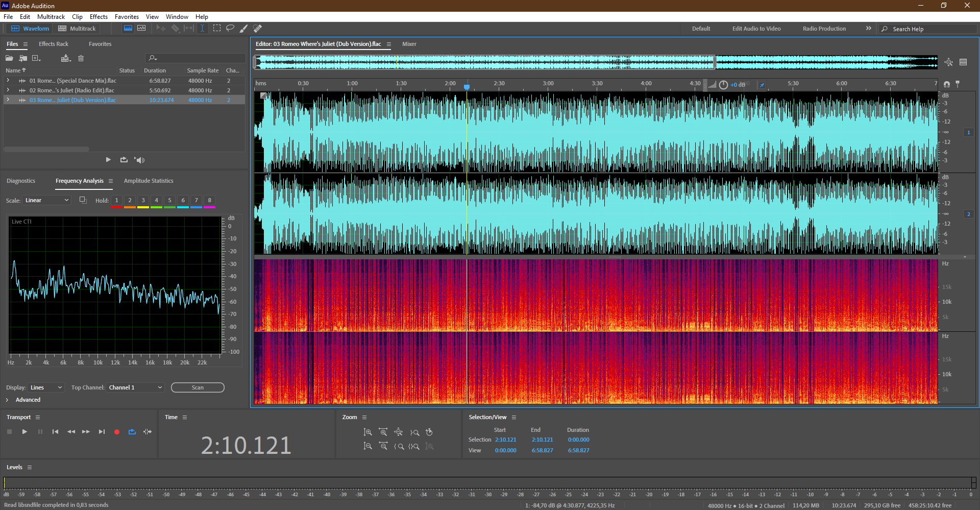Open the editor settings list icon
980x510 pixels.
tap(963, 62)
